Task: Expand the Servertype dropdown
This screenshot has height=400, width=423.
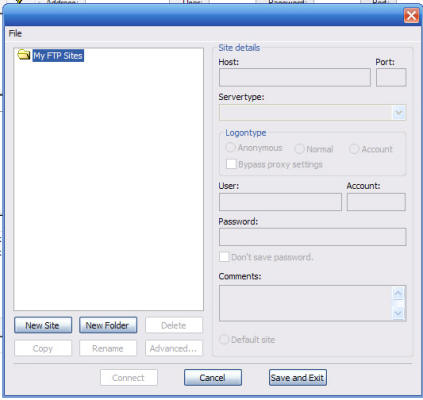Action: [399, 113]
